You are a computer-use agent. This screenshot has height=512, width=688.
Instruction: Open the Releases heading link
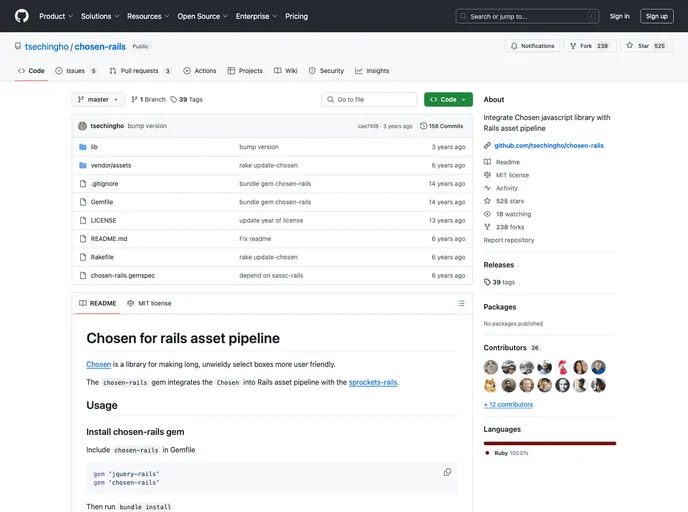pyautogui.click(x=498, y=265)
